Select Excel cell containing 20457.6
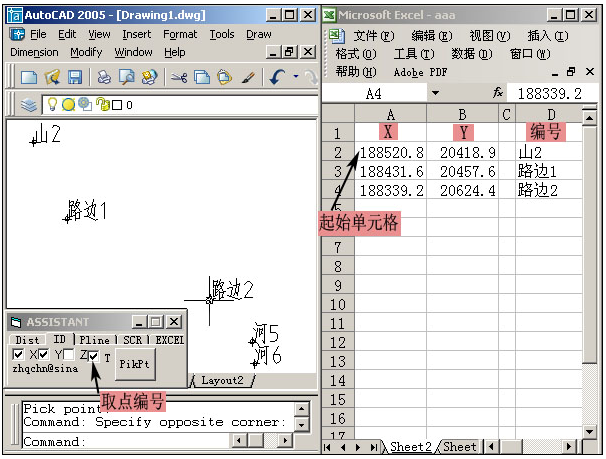Screen dimensions: 606x459 tap(462, 172)
